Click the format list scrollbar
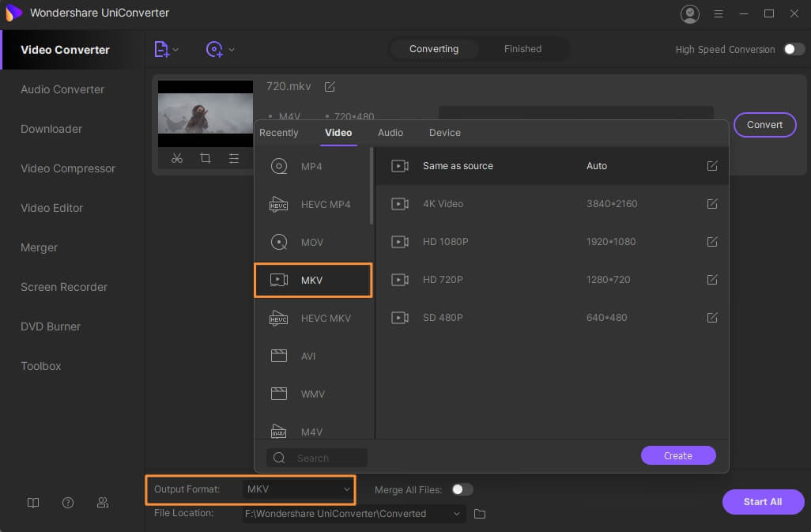This screenshot has width=811, height=532. click(x=372, y=186)
